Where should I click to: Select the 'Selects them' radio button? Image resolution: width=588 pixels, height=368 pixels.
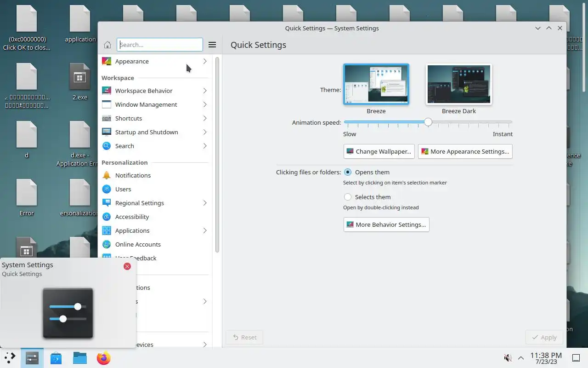[348, 197]
